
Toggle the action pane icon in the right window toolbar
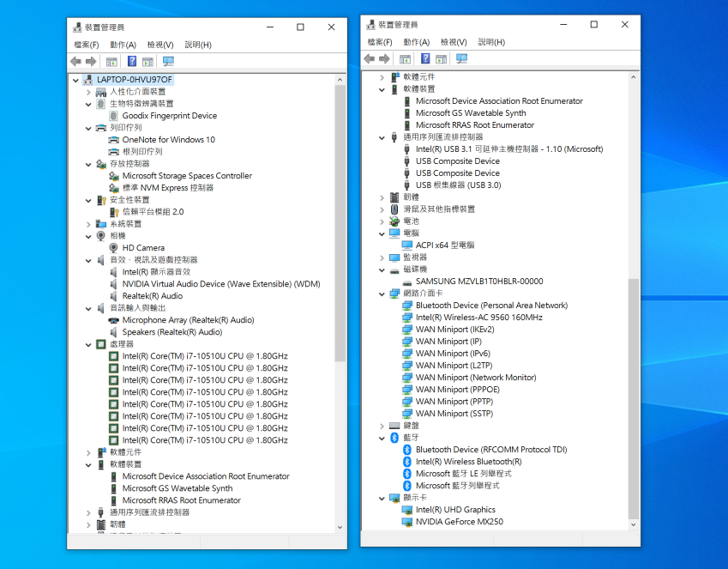pyautogui.click(x=441, y=58)
